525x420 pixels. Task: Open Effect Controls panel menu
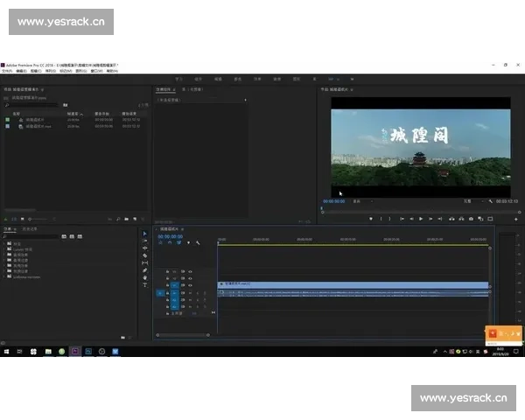174,90
